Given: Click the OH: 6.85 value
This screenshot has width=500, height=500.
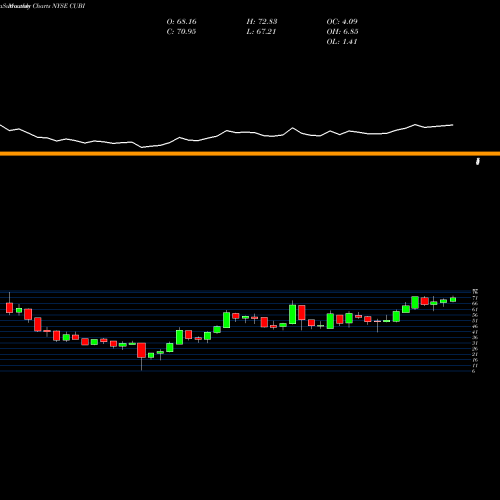Looking at the screenshot, I should tap(342, 32).
